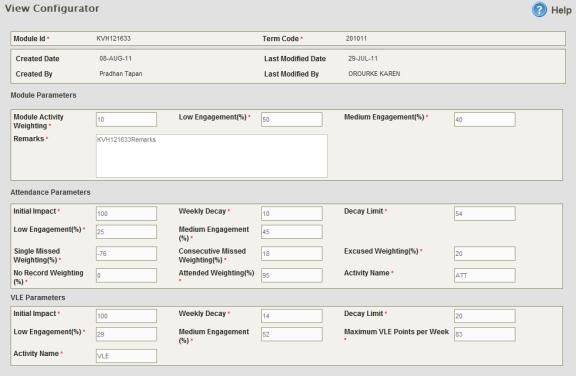
Task: Click the Last Modified By value OROURKE KAREN
Action: point(374,74)
